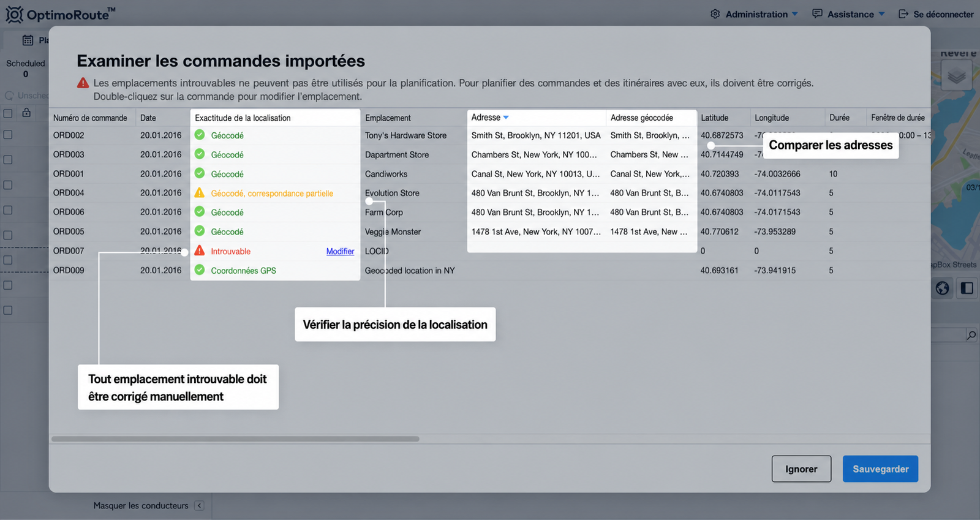Click the map search magnifier icon
This screenshot has width=980, height=520.
[971, 335]
